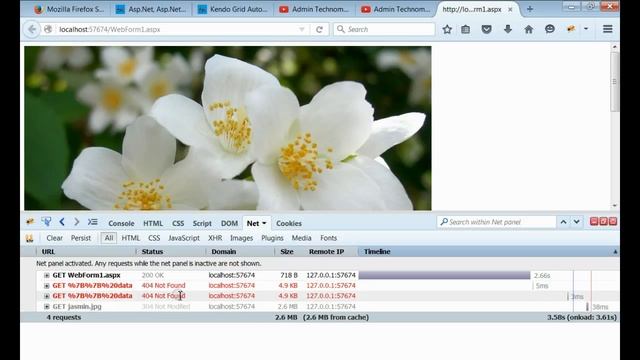640x360 pixels.
Task: Expand the 404 request taking 5ms
Action: pyautogui.click(x=47, y=286)
